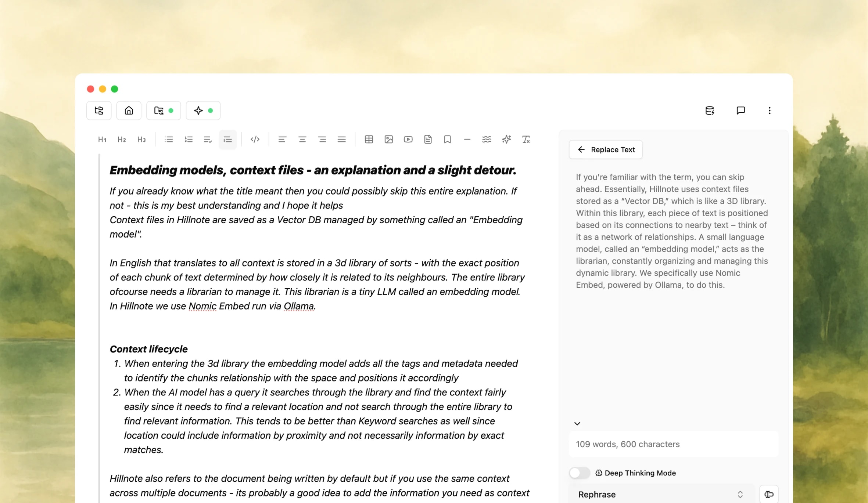This screenshot has height=503, width=868.
Task: Insert a numbered list
Action: pyautogui.click(x=189, y=140)
